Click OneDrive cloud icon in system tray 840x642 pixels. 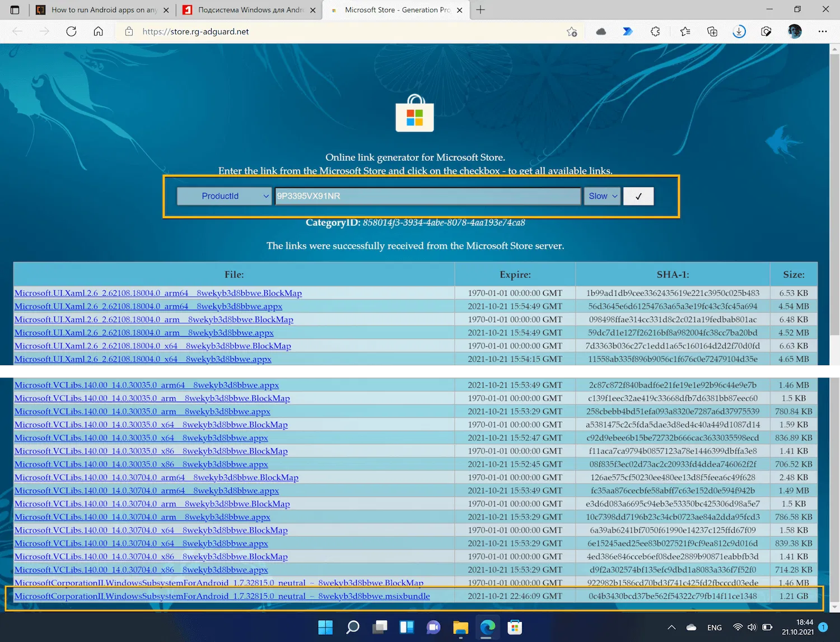691,627
